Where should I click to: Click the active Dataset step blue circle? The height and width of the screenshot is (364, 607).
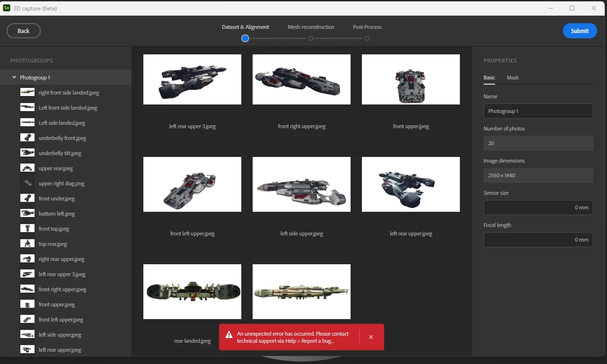tap(245, 38)
